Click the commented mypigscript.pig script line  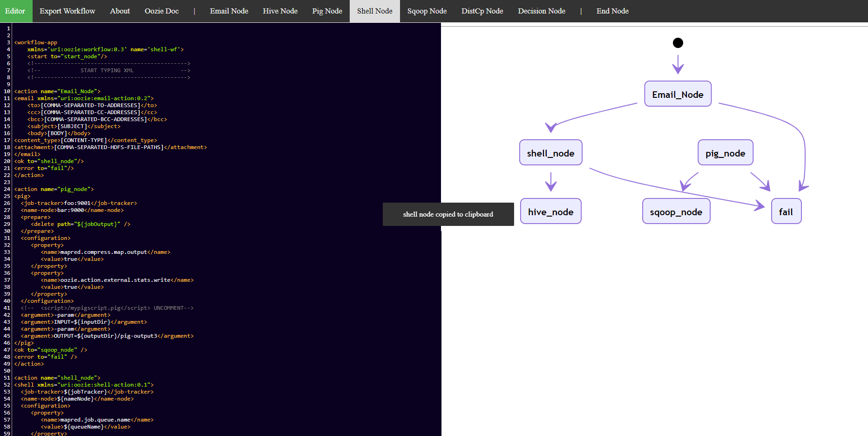107,308
